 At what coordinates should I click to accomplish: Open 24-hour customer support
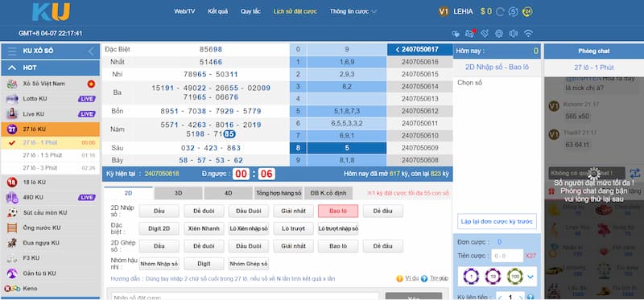point(527,12)
